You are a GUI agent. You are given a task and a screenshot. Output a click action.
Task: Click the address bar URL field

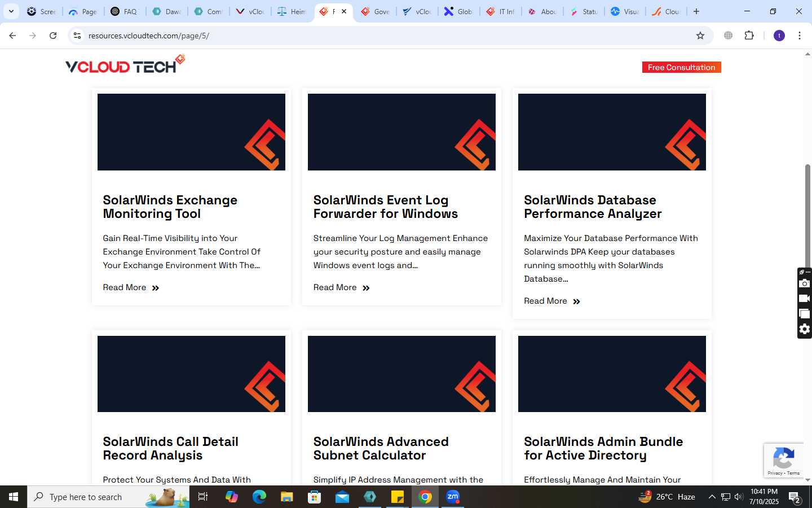tap(389, 36)
